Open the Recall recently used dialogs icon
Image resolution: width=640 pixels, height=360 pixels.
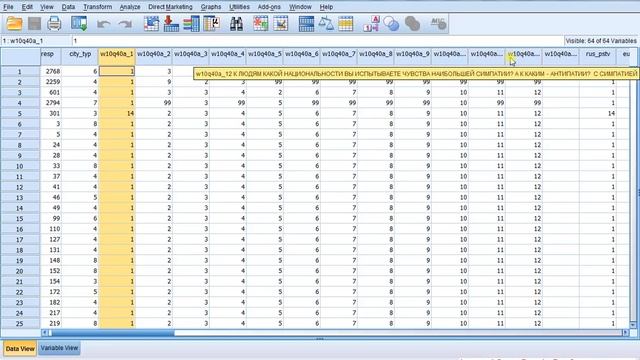pyautogui.click(x=79, y=24)
